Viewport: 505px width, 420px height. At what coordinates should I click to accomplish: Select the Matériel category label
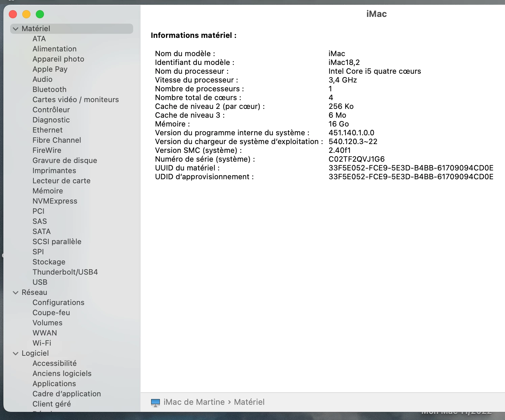36,29
